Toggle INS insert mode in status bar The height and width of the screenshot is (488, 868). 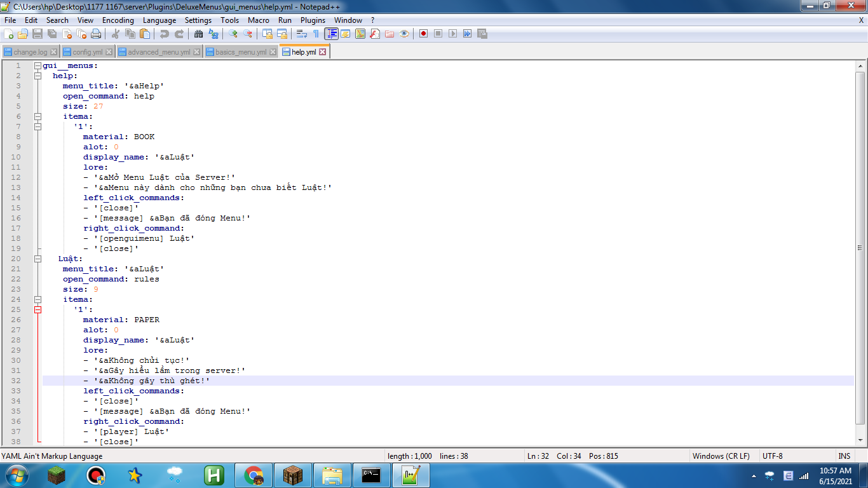pyautogui.click(x=844, y=456)
